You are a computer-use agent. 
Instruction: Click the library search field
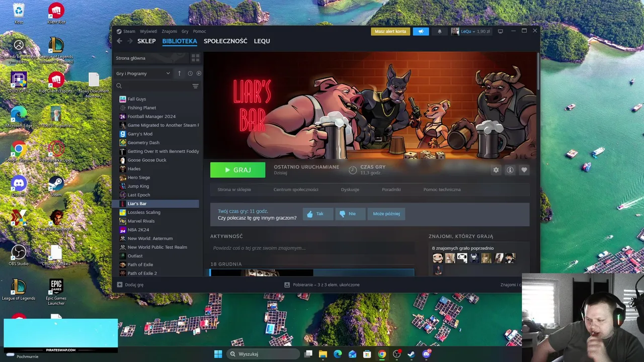(152, 86)
